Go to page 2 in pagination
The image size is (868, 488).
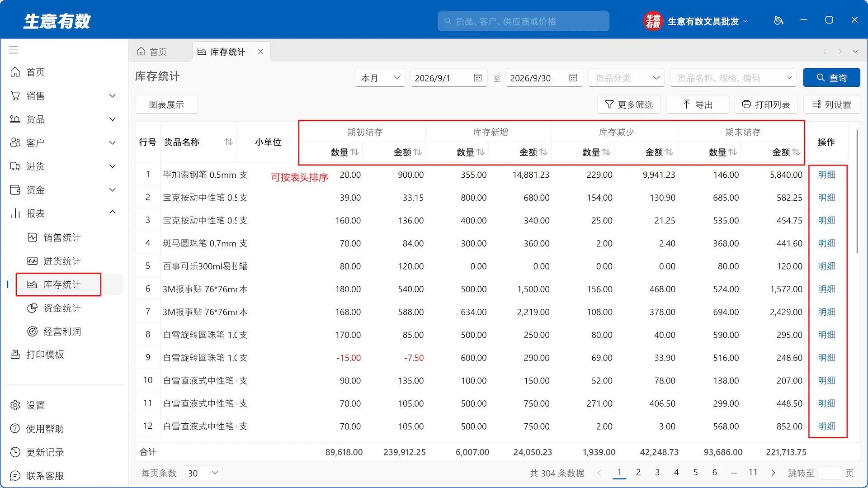point(638,473)
